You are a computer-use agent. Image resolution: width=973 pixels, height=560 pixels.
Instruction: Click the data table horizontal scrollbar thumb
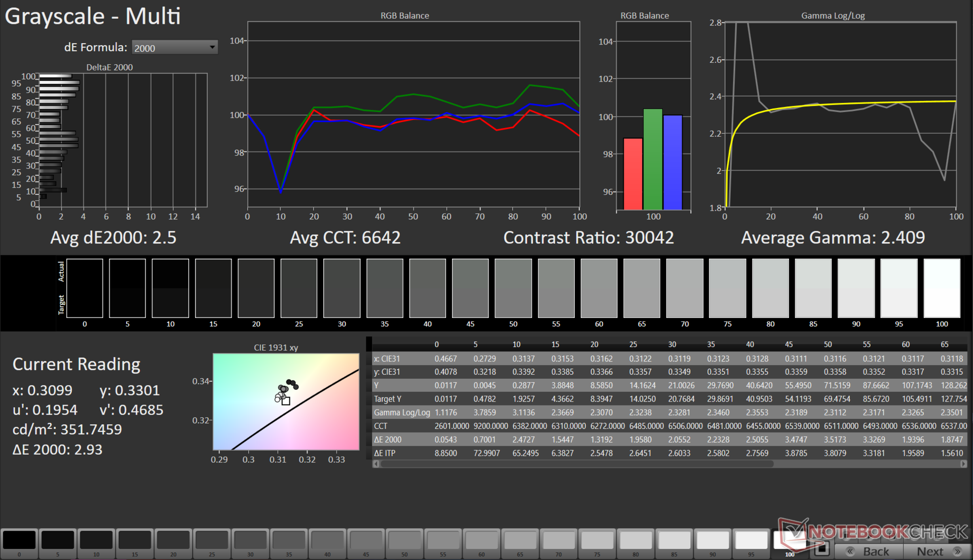pyautogui.click(x=577, y=464)
